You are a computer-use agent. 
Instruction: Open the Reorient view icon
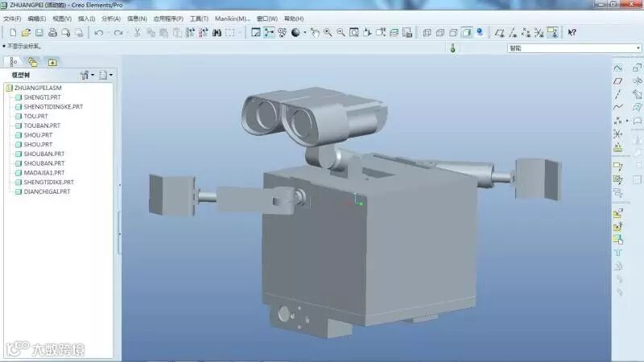click(367, 32)
